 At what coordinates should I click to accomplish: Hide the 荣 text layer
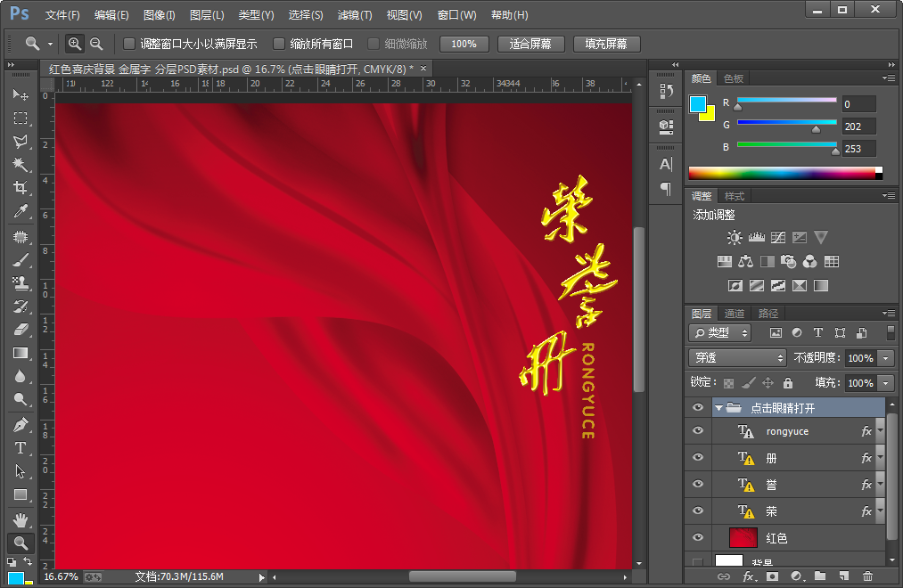(698, 510)
